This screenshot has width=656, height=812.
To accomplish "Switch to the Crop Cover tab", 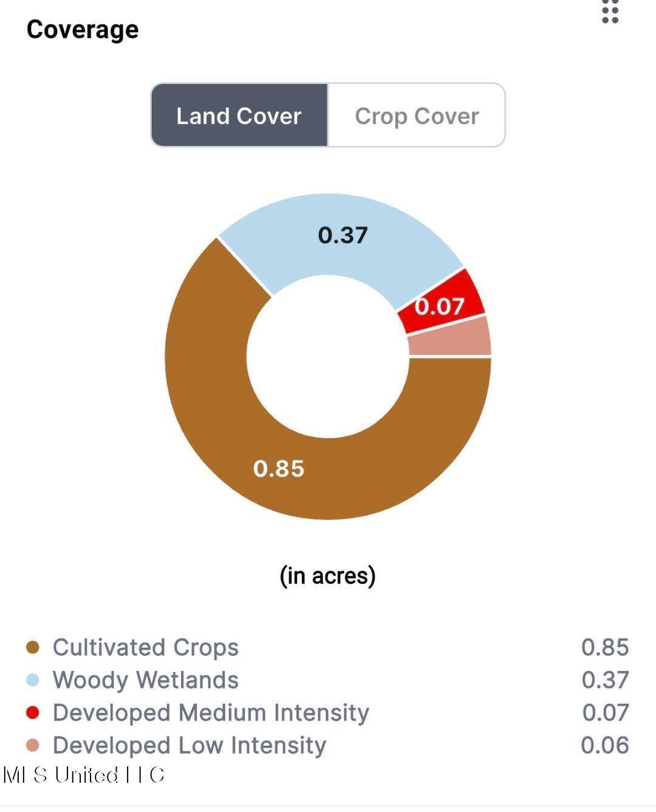I will coord(417,115).
